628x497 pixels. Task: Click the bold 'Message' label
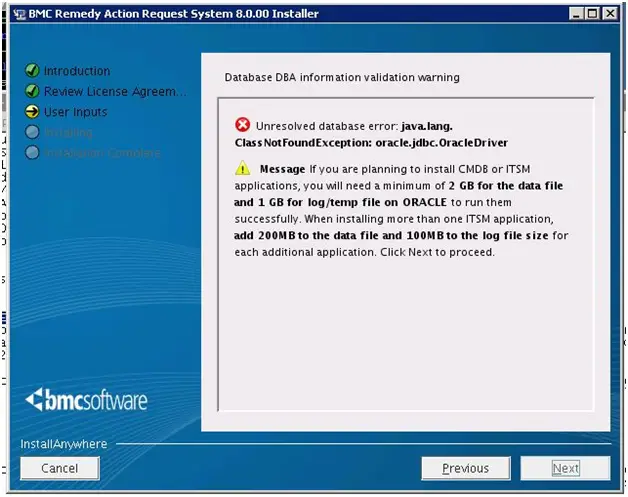(x=282, y=169)
